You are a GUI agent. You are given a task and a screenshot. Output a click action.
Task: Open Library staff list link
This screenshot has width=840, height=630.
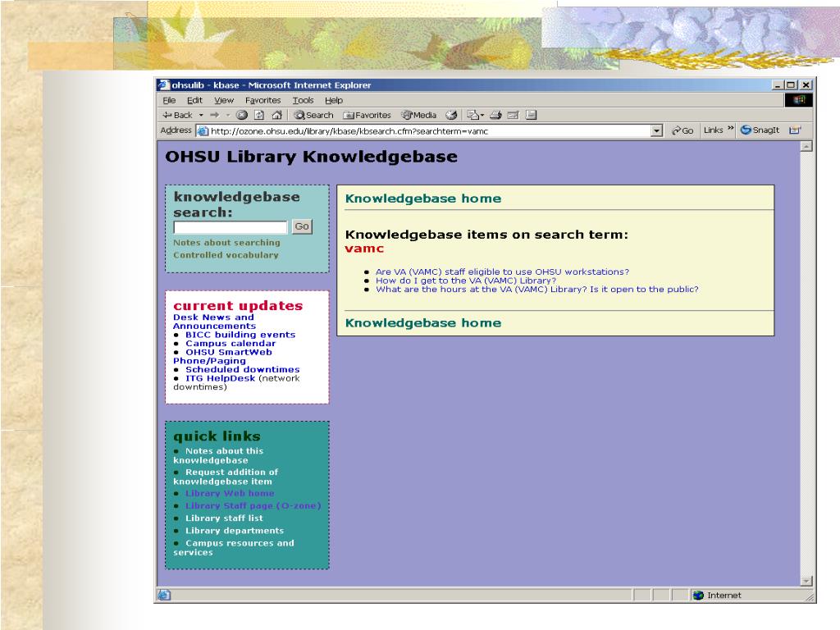pyautogui.click(x=224, y=518)
